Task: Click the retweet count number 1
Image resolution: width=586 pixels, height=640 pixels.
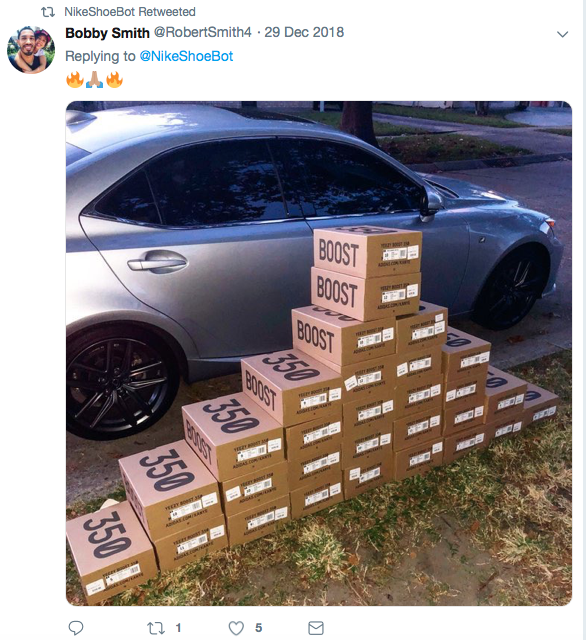Action: pos(178,628)
